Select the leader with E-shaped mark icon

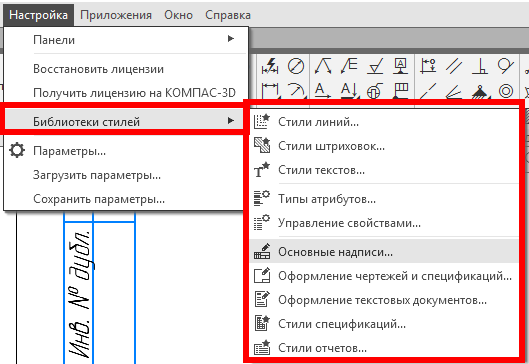(349, 65)
